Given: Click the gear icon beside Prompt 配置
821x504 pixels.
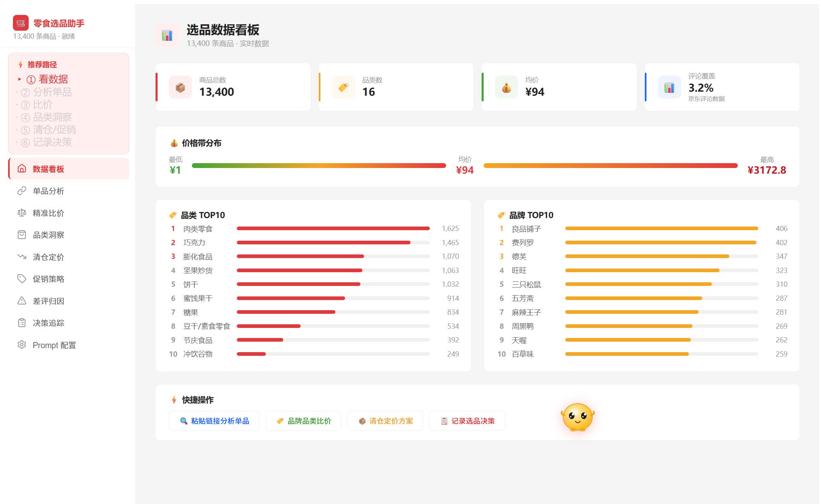Looking at the screenshot, I should click(22, 345).
